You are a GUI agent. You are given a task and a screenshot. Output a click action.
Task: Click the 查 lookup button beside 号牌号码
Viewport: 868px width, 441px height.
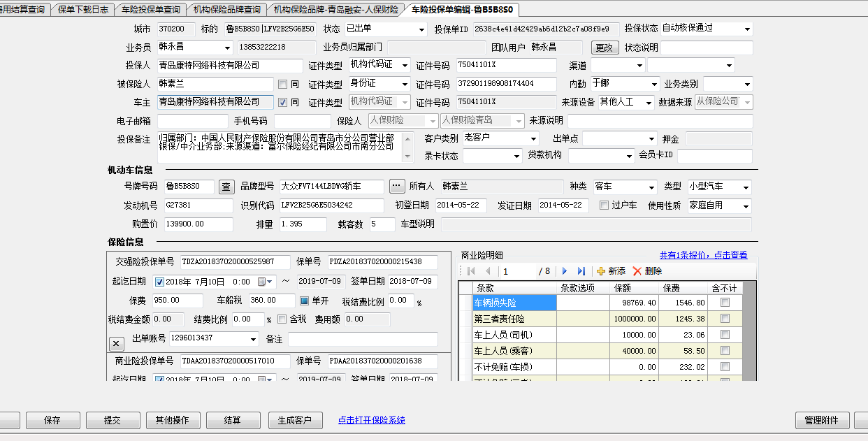(226, 187)
